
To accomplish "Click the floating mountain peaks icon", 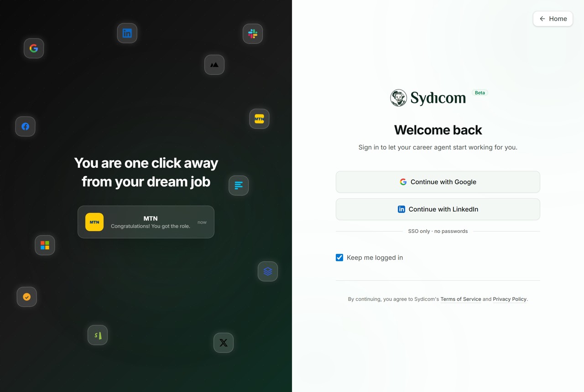I will point(214,65).
